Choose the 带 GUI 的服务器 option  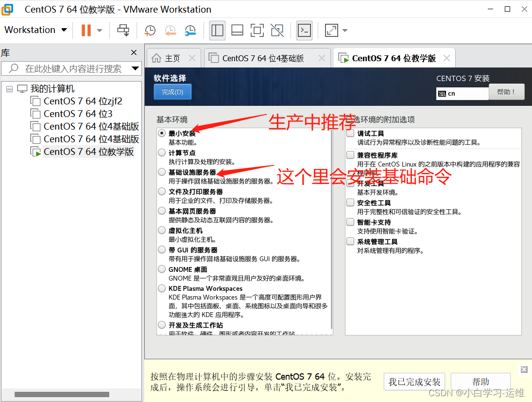[162, 250]
